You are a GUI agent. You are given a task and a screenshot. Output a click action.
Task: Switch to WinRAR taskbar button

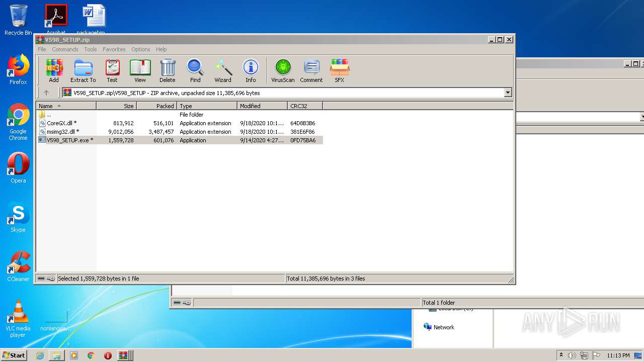tap(123, 355)
